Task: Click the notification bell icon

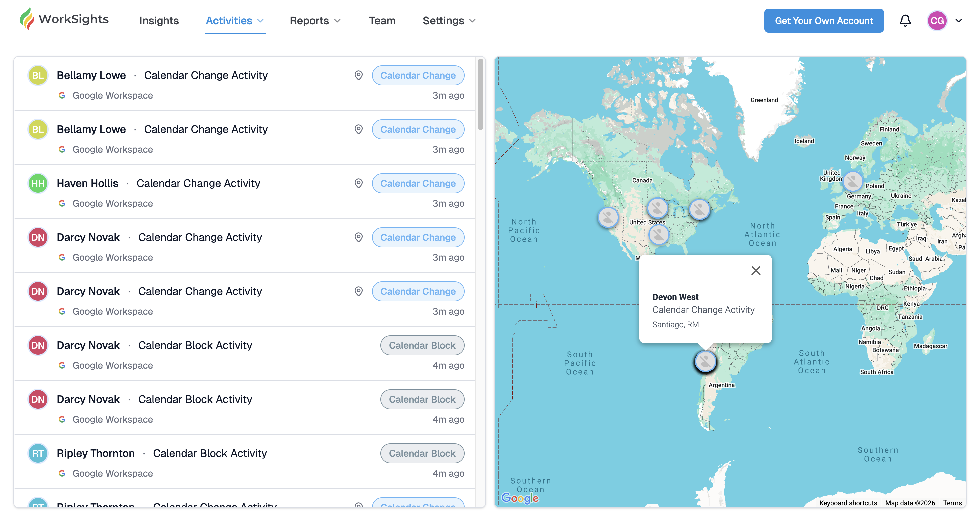Action: (905, 21)
